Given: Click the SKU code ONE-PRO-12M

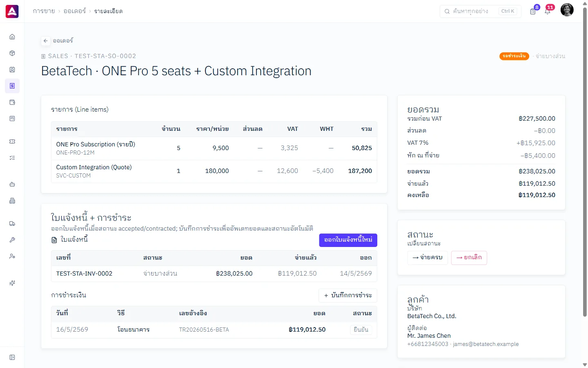Looking at the screenshot, I should pos(75,153).
